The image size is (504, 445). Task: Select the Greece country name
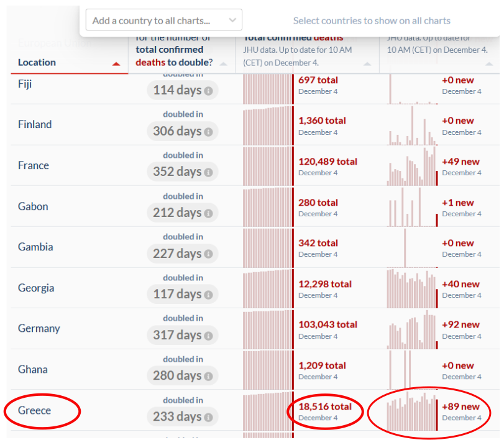(35, 410)
